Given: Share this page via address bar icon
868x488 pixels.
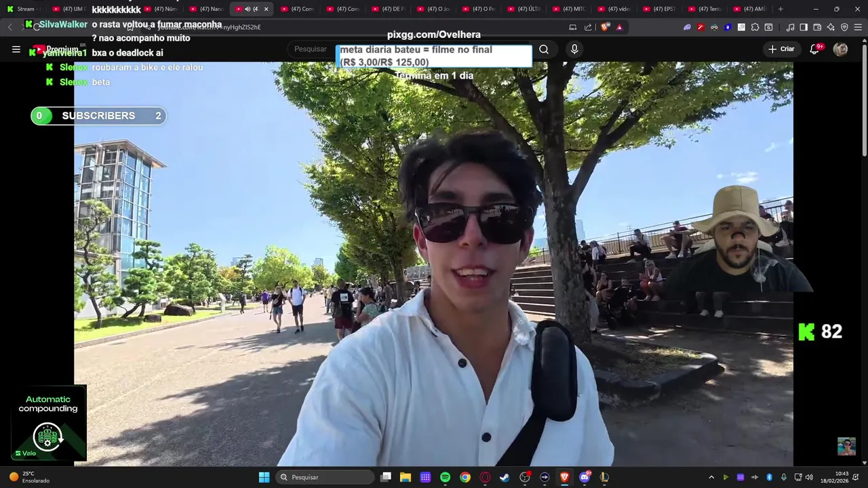Looking at the screenshot, I should (588, 27).
